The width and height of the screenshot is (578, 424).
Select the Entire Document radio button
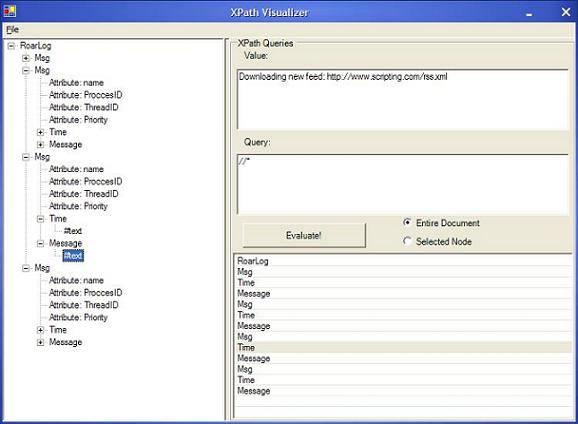(x=407, y=222)
